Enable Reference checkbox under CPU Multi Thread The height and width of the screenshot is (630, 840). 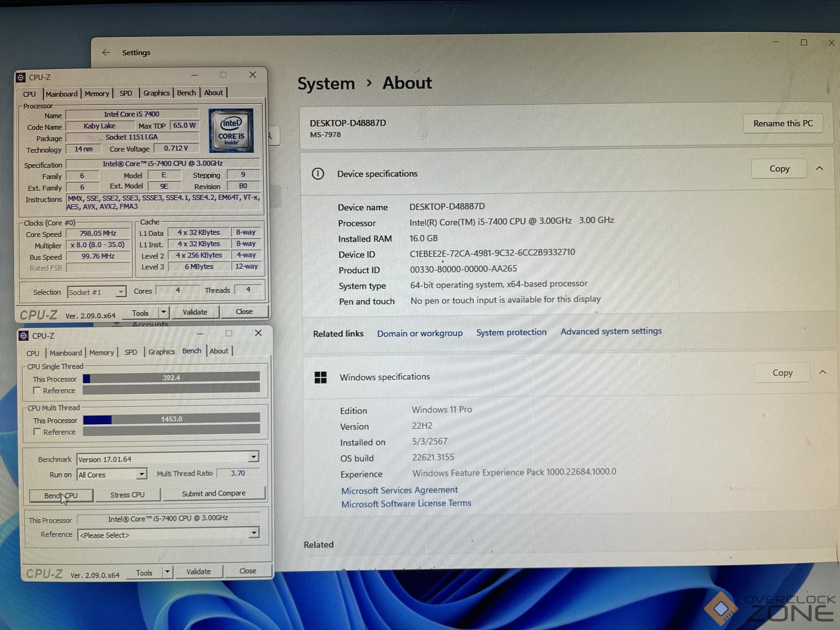tap(37, 432)
